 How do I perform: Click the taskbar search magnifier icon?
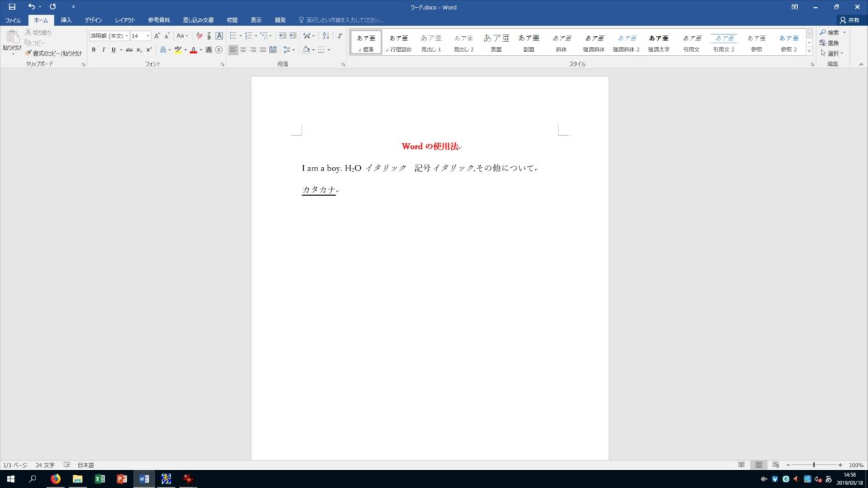click(x=33, y=479)
